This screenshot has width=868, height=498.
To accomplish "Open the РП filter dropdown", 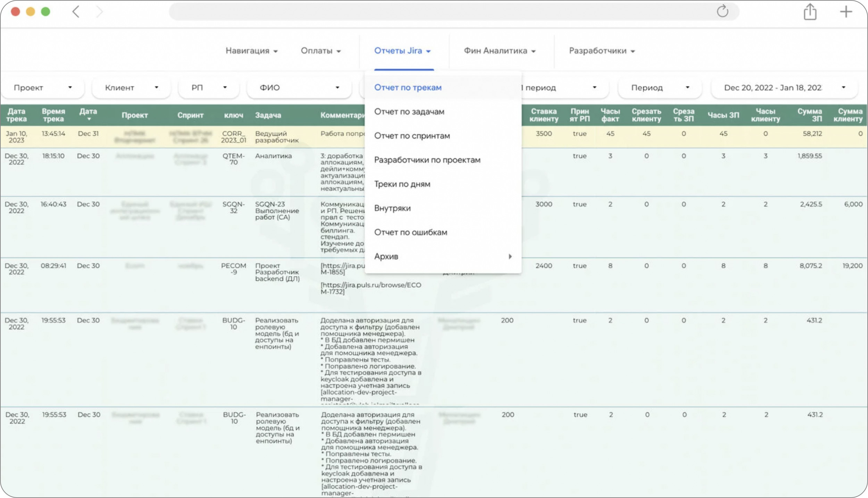I will pos(209,87).
